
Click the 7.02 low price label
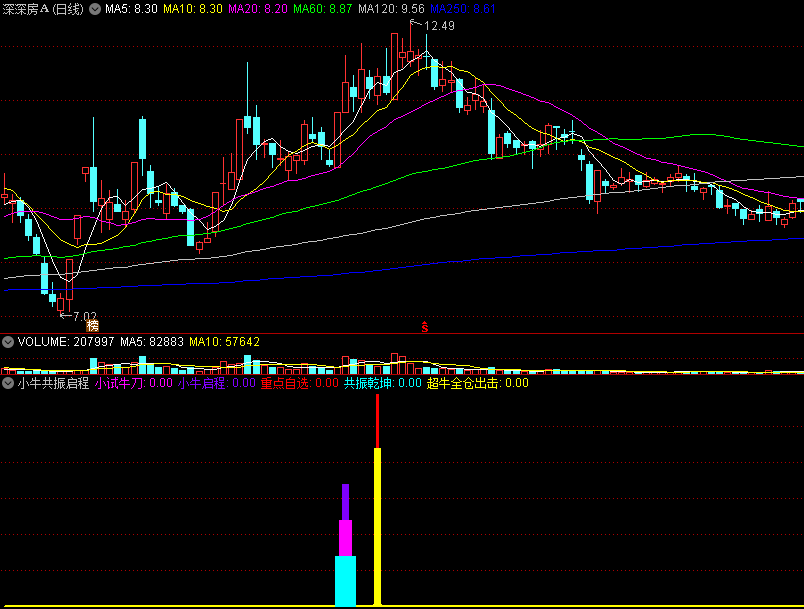pyautogui.click(x=85, y=316)
